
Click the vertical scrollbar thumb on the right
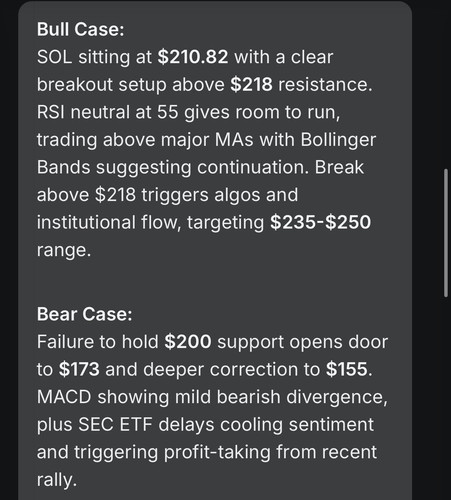point(446,233)
